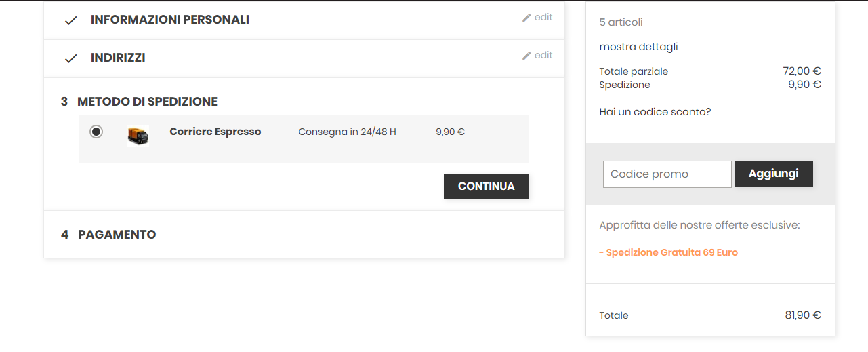Viewport: 868px width, 352px height.
Task: Open the Spedizione Gratuita 69 Euro offer
Action: (x=668, y=252)
